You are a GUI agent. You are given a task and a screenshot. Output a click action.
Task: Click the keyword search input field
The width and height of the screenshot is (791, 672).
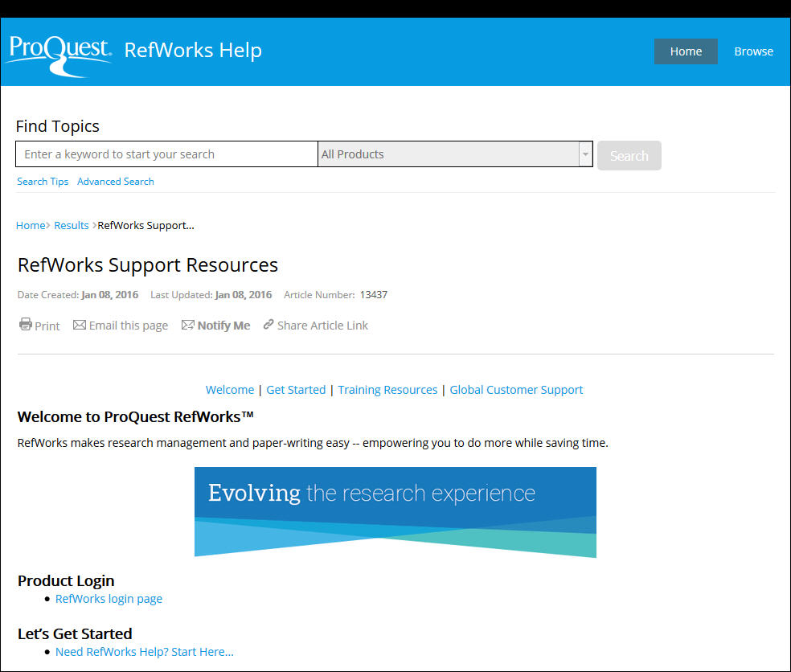166,154
